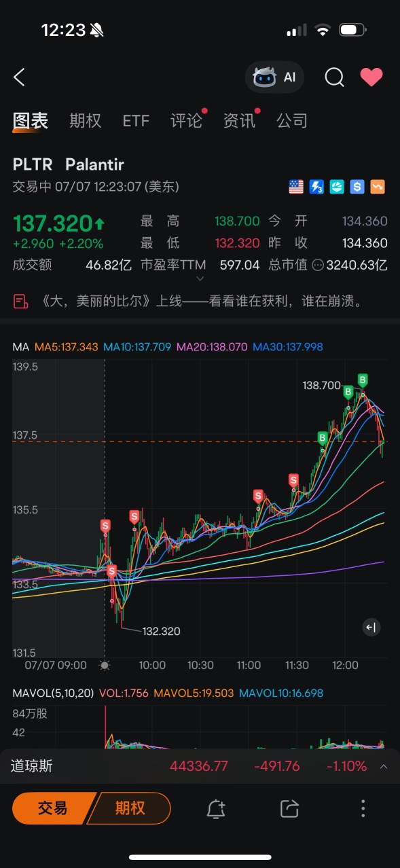Screen dimensions: 400x868
Task: Tap the teal pie chart icon
Action: pyautogui.click(x=337, y=187)
